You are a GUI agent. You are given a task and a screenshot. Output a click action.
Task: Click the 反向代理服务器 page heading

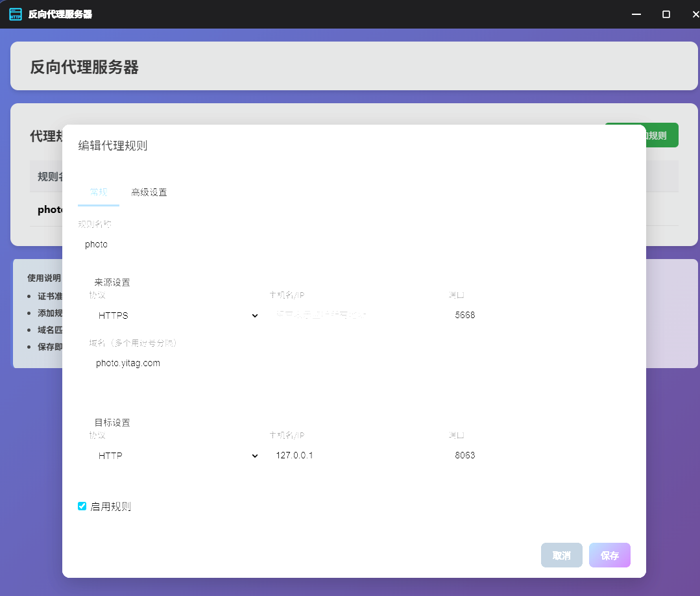point(84,68)
